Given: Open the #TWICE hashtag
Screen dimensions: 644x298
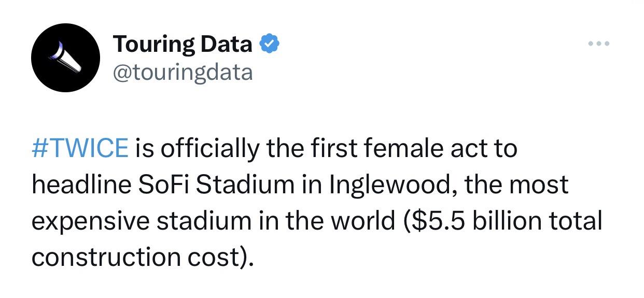Looking at the screenshot, I should 79,149.
